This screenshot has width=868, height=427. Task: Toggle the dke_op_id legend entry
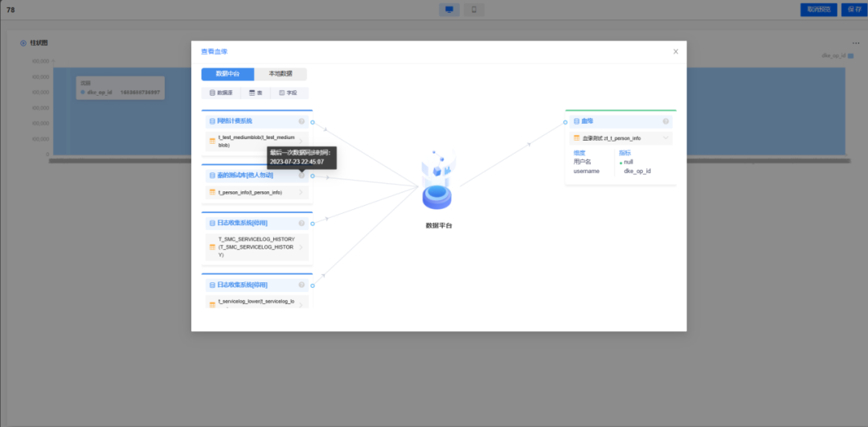pos(837,56)
